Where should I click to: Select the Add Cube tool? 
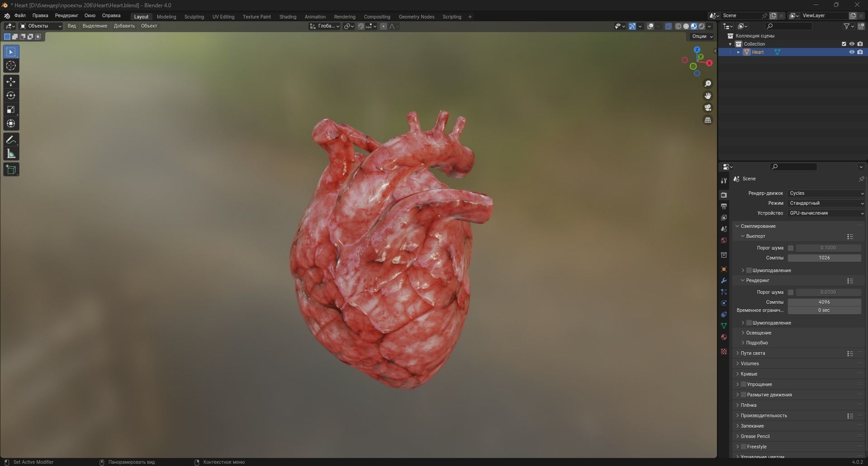[11, 169]
